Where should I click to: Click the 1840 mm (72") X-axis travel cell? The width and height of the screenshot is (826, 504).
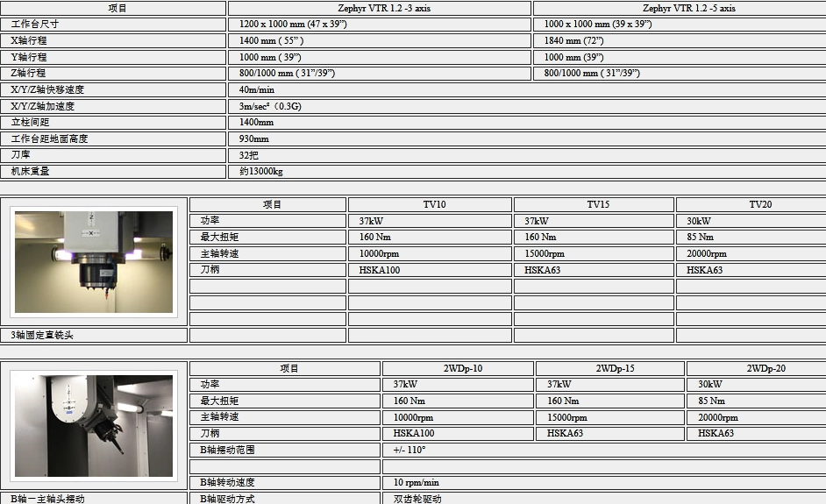tap(680, 40)
